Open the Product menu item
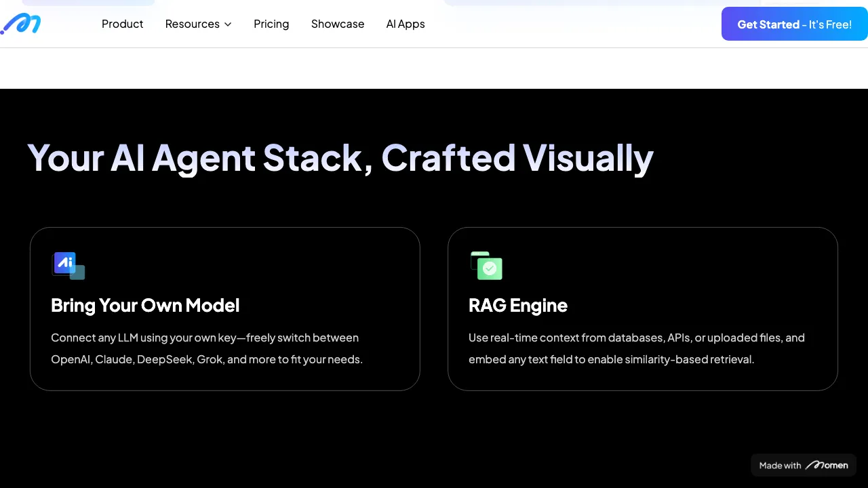Viewport: 868px width, 488px height. (122, 24)
